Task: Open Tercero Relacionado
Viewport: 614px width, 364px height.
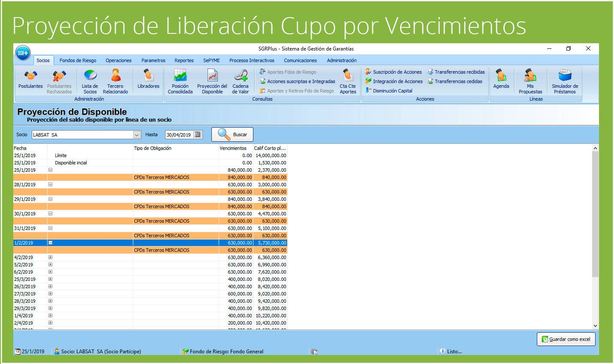Action: (116, 81)
